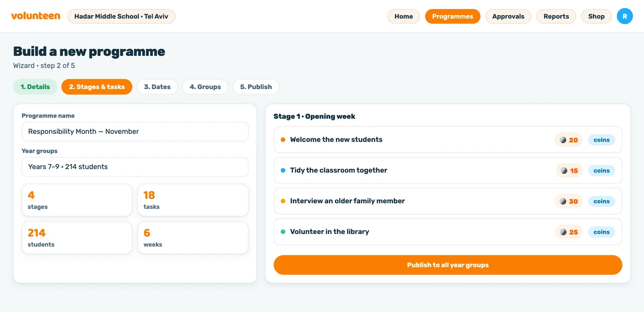Open the Home page

404,16
